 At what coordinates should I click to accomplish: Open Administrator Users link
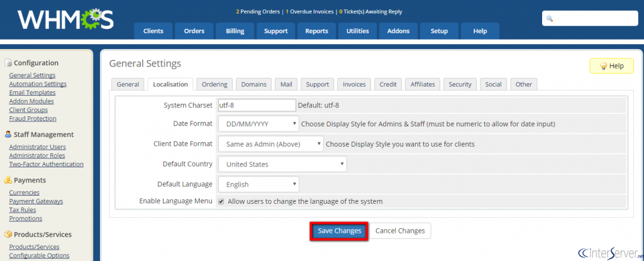click(x=37, y=147)
